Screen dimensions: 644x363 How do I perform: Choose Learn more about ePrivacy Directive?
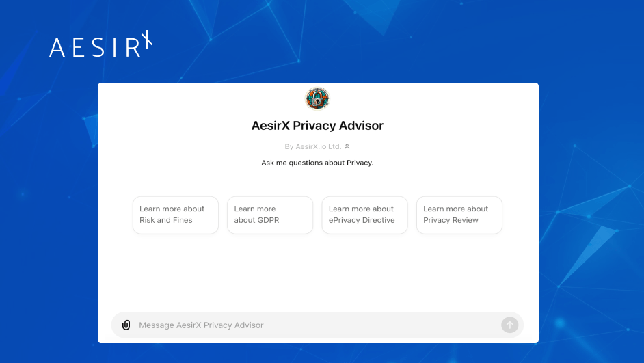tap(364, 215)
